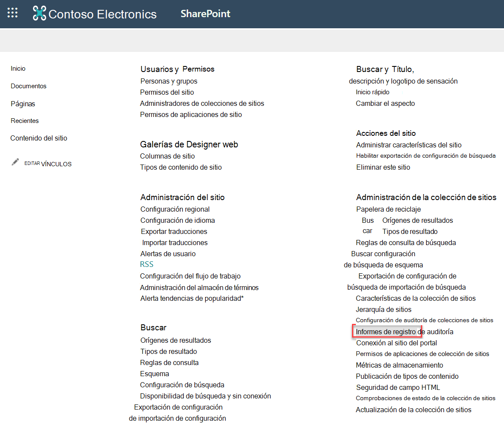The height and width of the screenshot is (425, 504).
Task: Open Cambiar el aspecto
Action: click(x=385, y=104)
